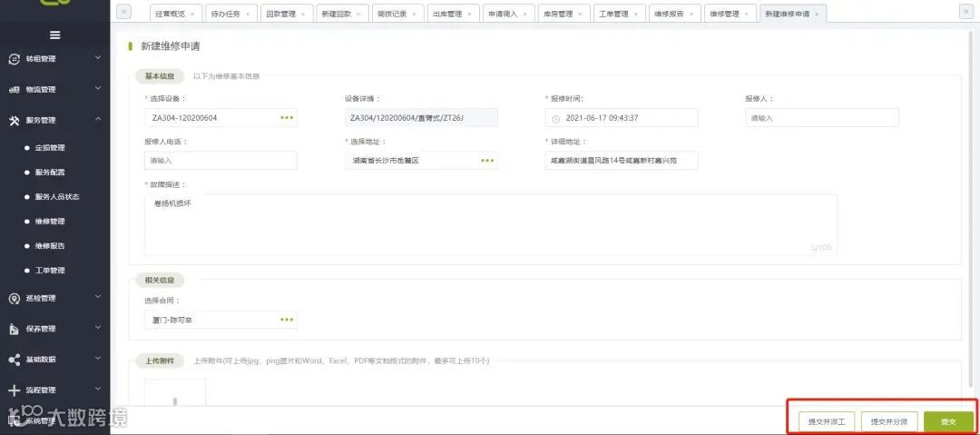
Task: Close the 库房管理 tab
Action: coord(580,14)
